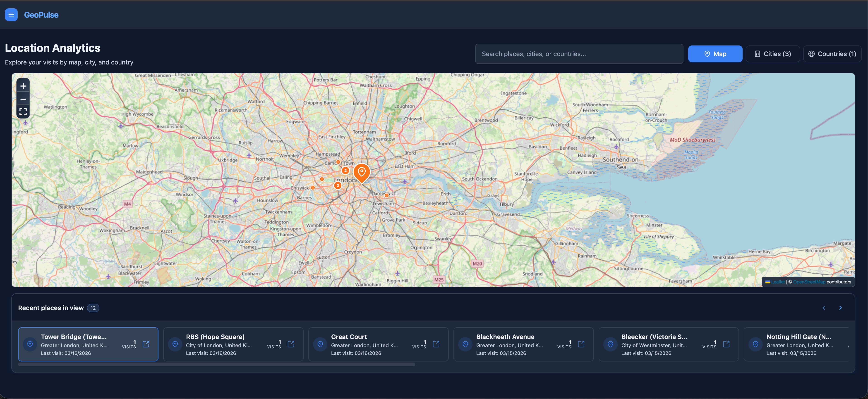
Task: Open external link for Great Court
Action: (x=436, y=344)
